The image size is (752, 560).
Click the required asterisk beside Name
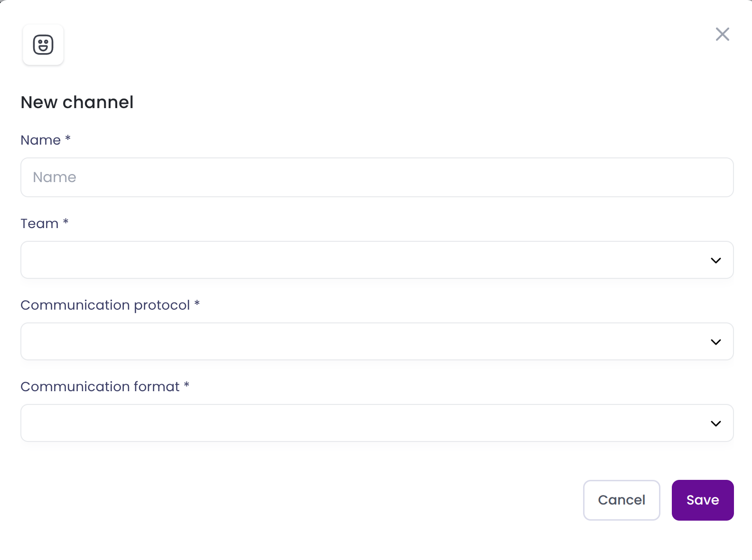(68, 138)
